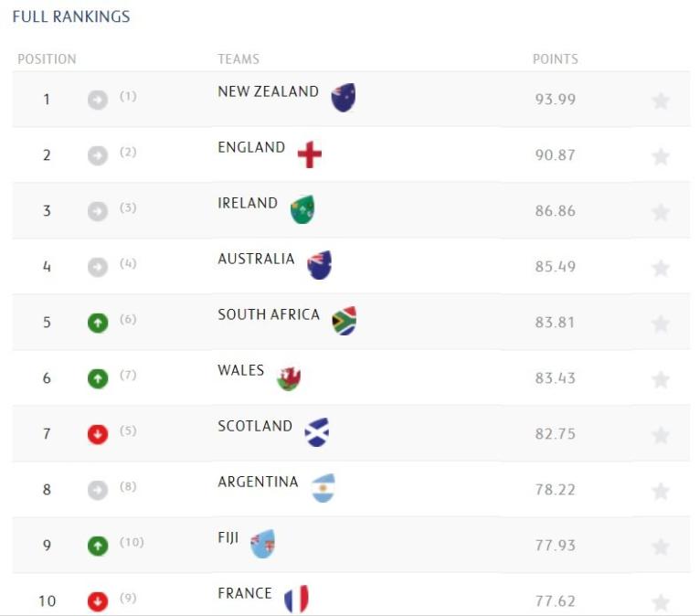Screen dimensions: 700x616
Task: Click the South Africa flag icon
Action: tap(344, 321)
